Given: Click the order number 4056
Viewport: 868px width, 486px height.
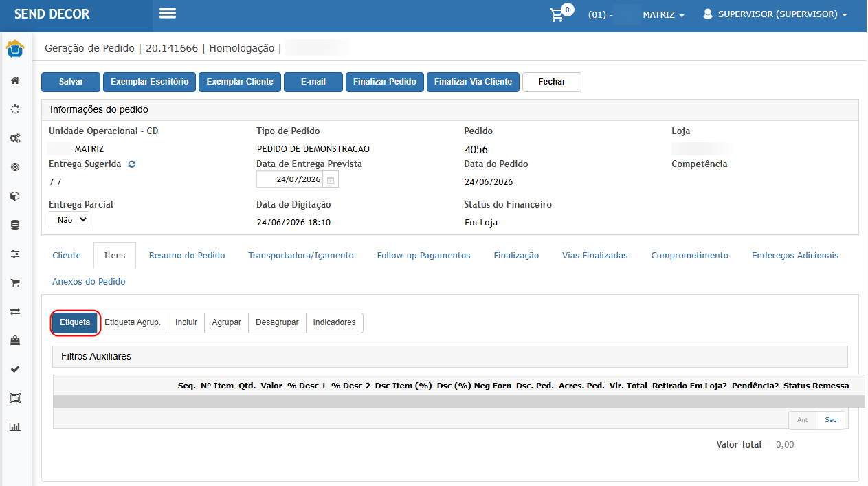Looking at the screenshot, I should click(x=476, y=149).
